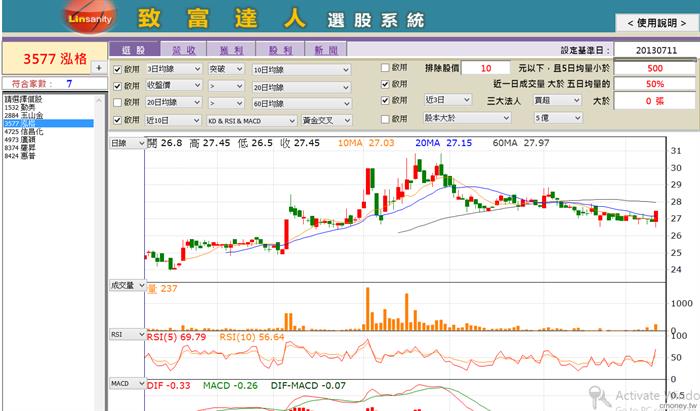Image resolution: width=700 pixels, height=411 pixels.
Task: Toggle the 三大法人 filter checkbox
Action: [x=385, y=100]
